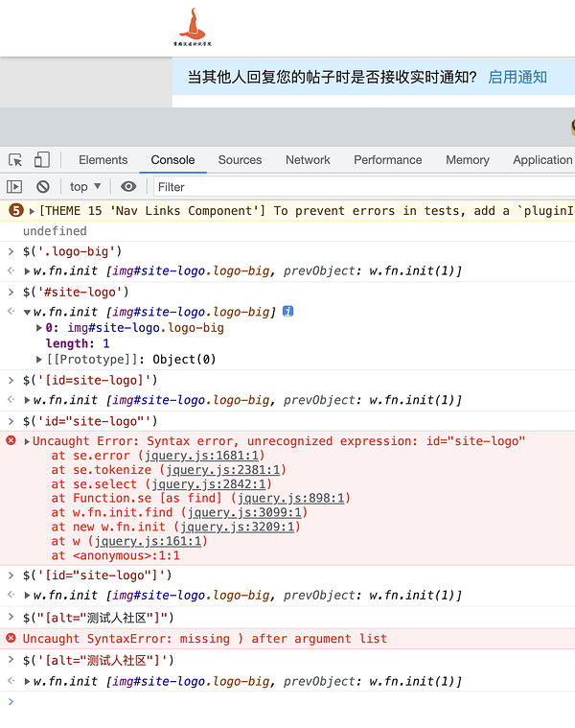575x728 pixels.
Task: Expand the $('[id="site-logo"]') result object
Action: pos(28,596)
